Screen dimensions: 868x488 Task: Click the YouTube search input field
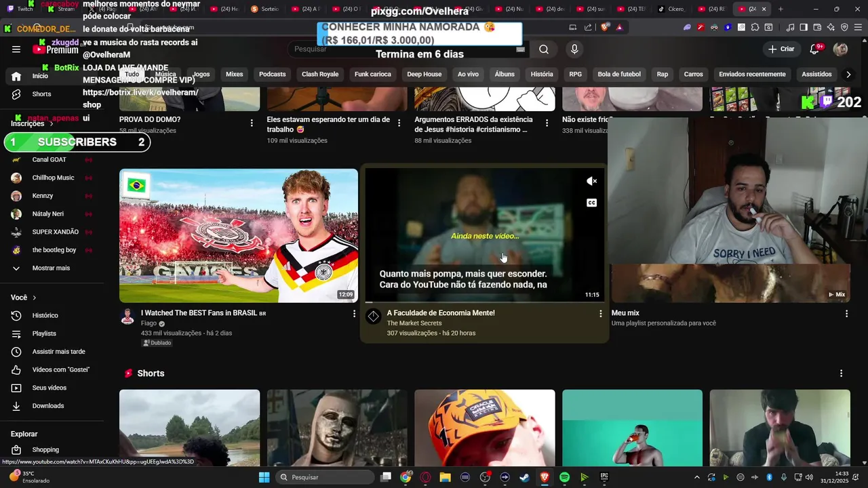coord(409,49)
